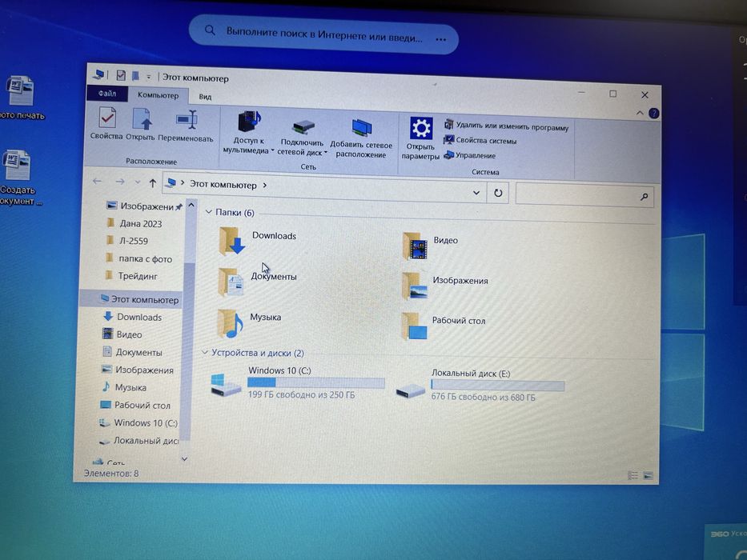The height and width of the screenshot is (560, 747).
Task: Select Windows 10 (C:) in navigation pane
Action: [x=138, y=423]
